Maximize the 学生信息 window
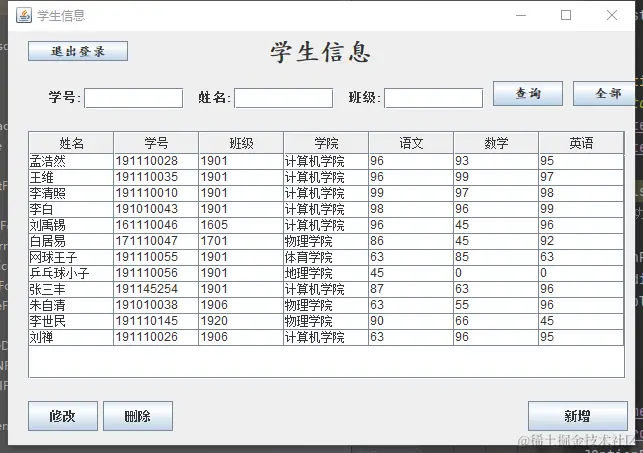643x453 pixels. tap(566, 16)
